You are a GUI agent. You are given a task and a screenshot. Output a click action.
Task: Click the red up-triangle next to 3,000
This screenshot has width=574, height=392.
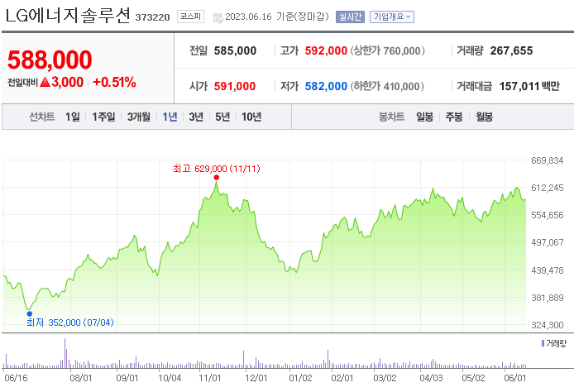45,82
